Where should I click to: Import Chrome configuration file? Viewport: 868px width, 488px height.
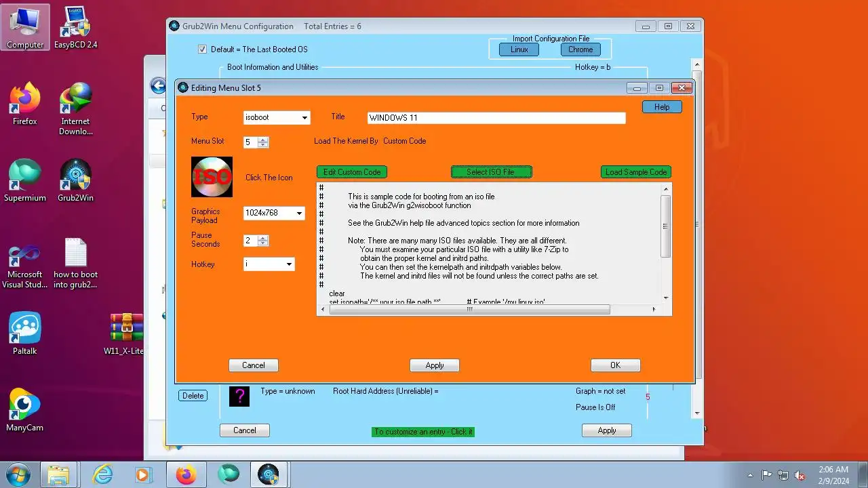pyautogui.click(x=580, y=49)
